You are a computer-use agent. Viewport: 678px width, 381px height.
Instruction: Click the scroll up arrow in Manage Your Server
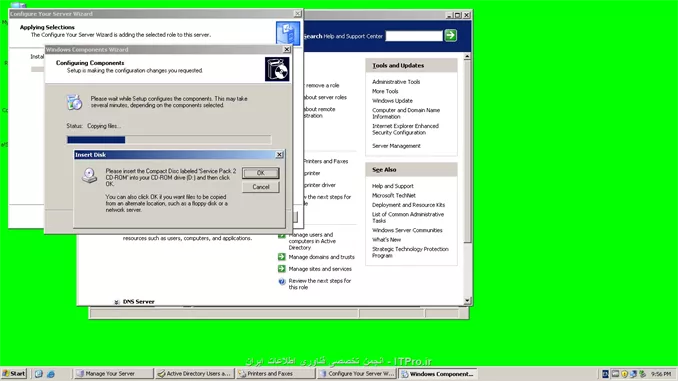point(467,57)
